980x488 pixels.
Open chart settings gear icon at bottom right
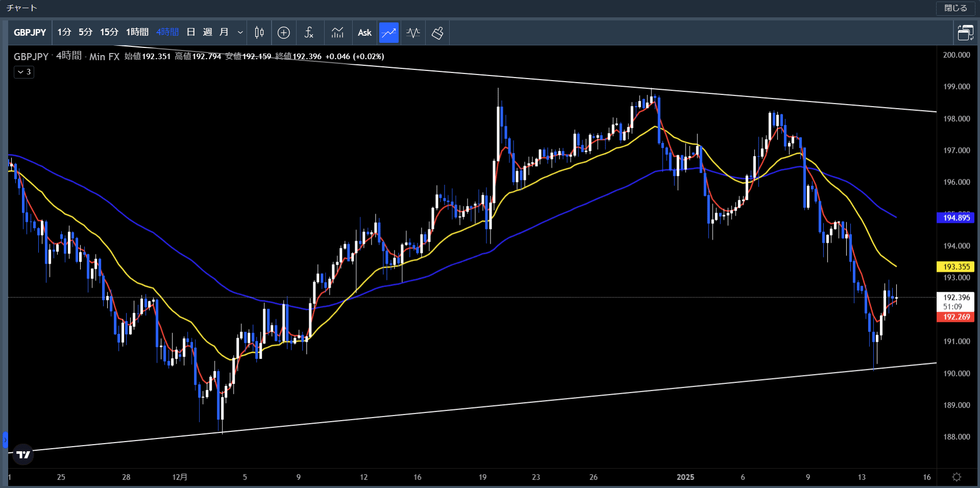(x=957, y=477)
